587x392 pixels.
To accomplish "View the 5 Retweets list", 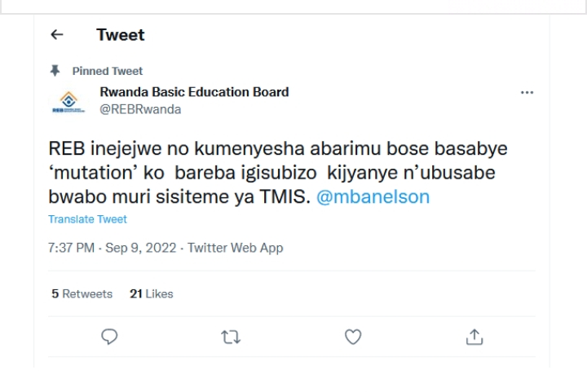I will pos(82,293).
